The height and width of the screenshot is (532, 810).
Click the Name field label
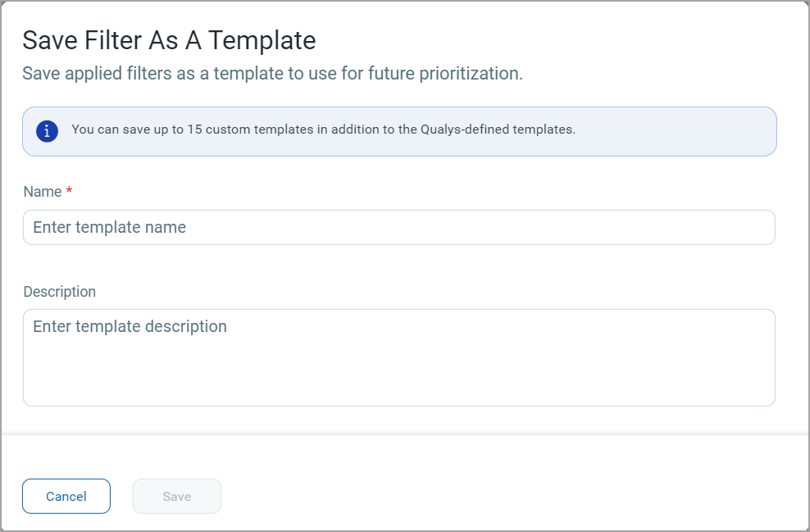43,192
